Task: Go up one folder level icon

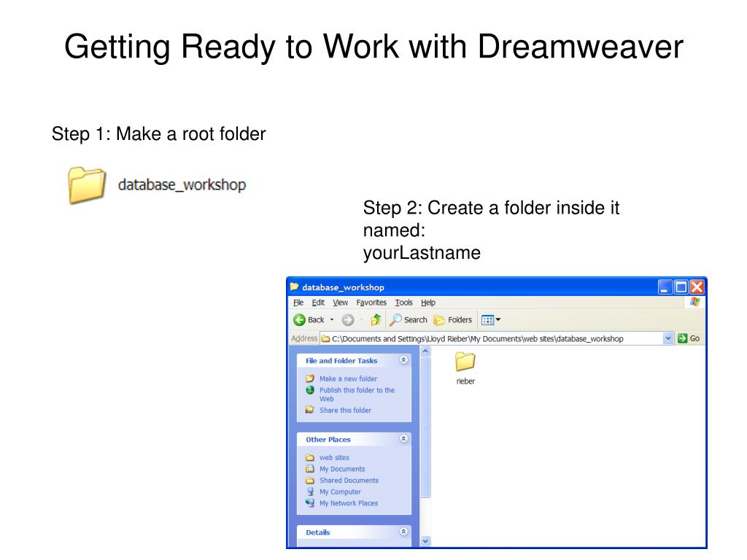Action: (376, 319)
